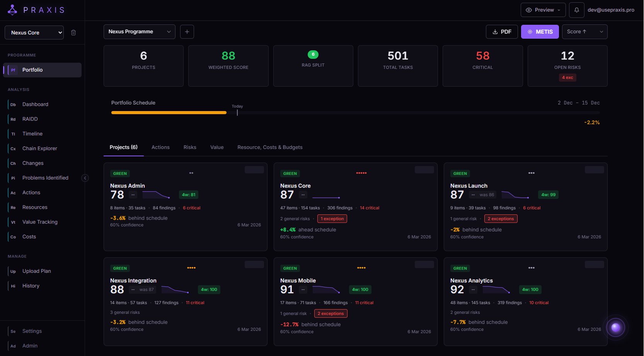Click the trend toggle on Nexus Admin score

click(133, 195)
